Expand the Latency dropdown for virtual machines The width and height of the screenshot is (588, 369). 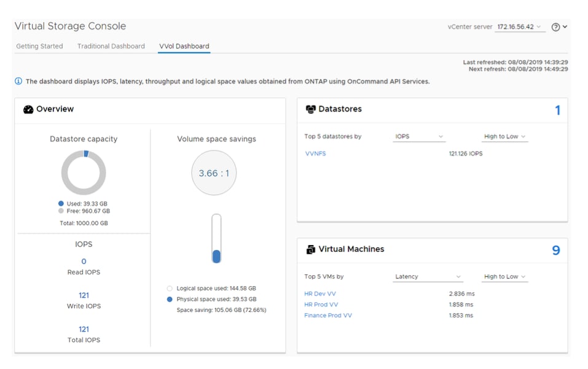(428, 277)
